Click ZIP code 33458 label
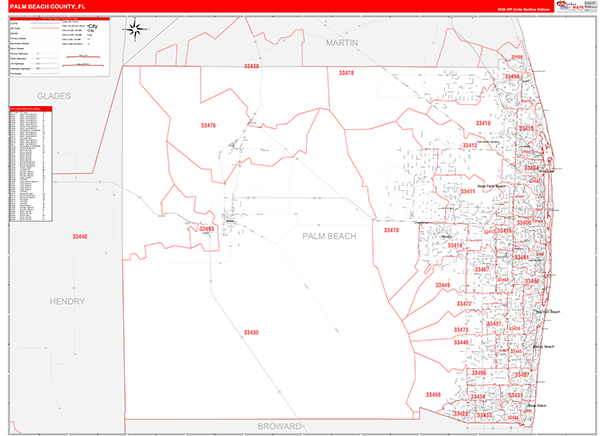Image resolution: width=600 pixels, height=436 pixels. pos(512,77)
